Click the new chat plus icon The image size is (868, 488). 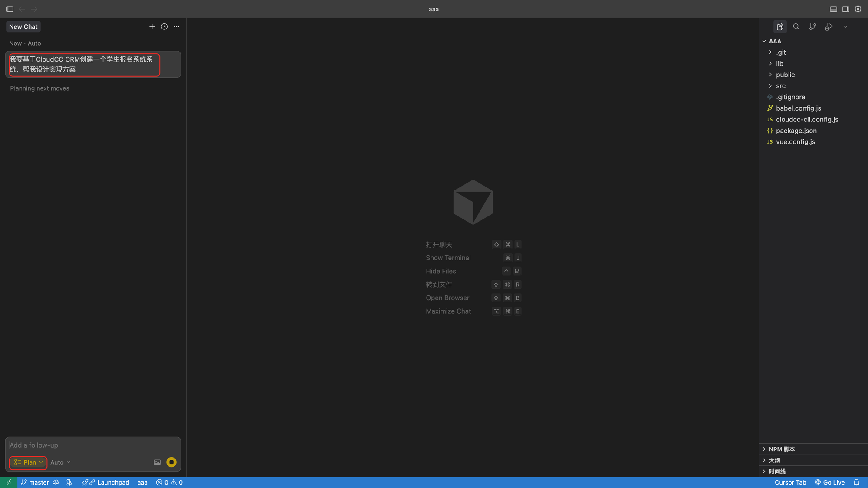[152, 26]
